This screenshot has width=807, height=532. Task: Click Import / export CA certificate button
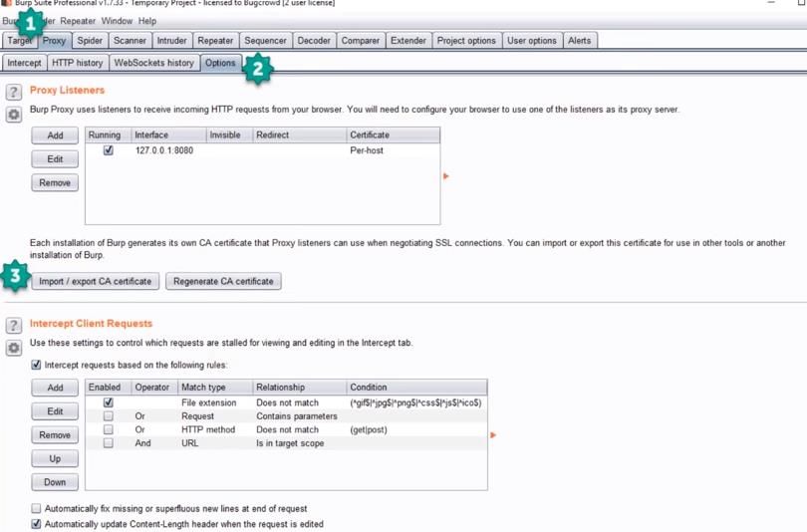coord(96,281)
